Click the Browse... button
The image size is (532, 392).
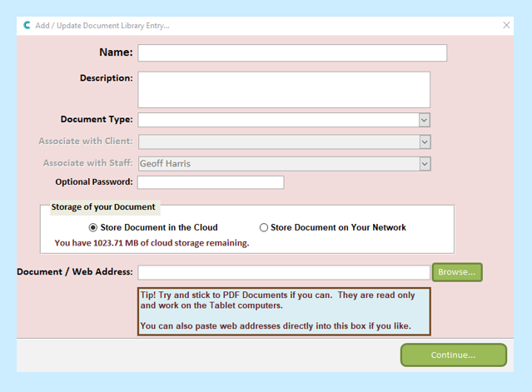[x=457, y=272]
